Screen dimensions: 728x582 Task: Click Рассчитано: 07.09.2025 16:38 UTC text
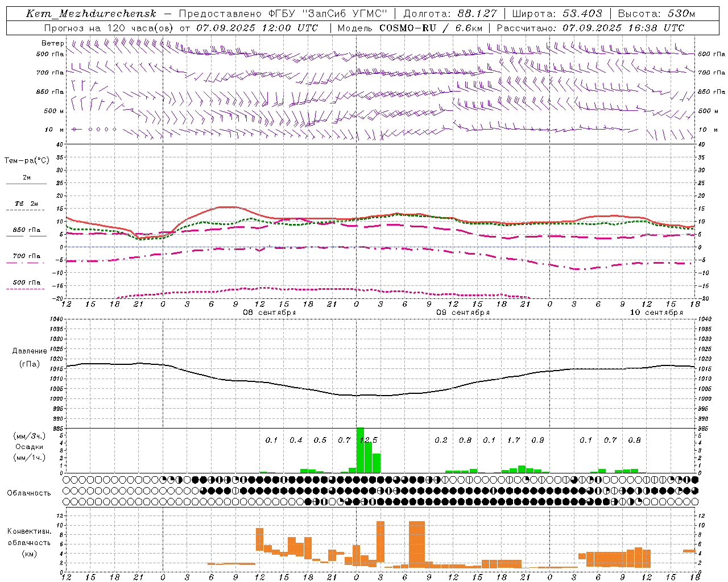590,28
